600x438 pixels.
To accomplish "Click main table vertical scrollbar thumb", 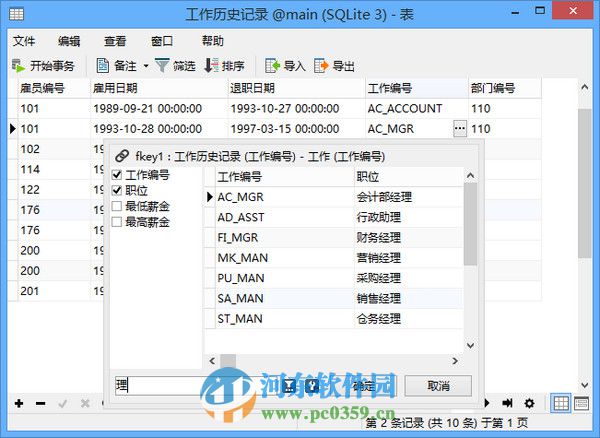I will [x=584, y=183].
